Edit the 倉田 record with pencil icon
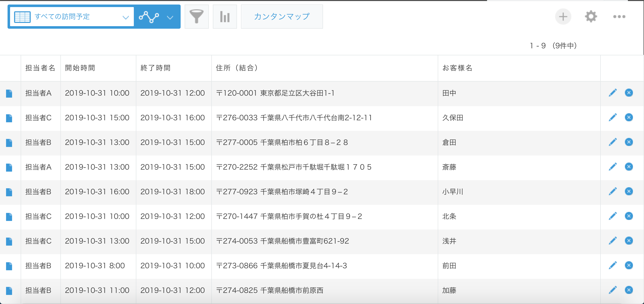Image resolution: width=644 pixels, height=304 pixels. point(613,142)
